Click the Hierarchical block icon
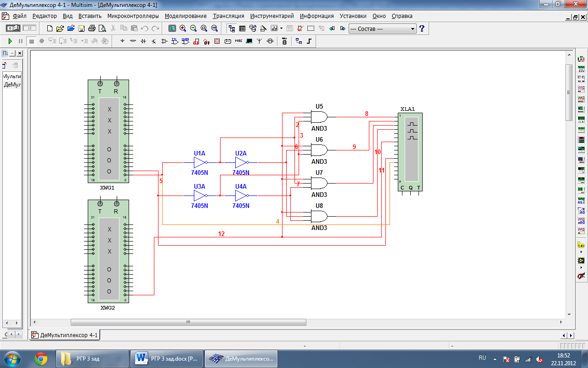Screen dimensions: 588x368 click(x=299, y=41)
